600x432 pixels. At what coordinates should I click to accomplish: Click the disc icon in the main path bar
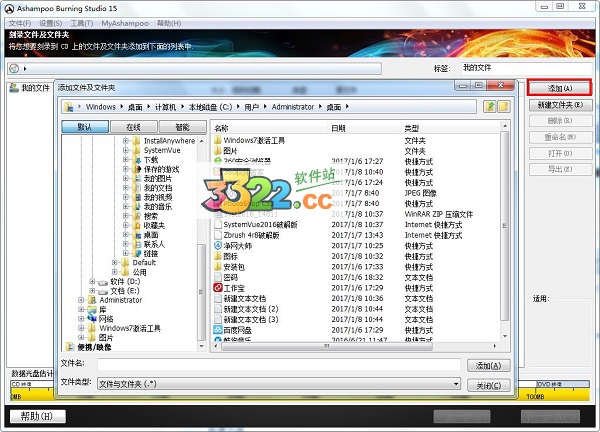tap(14, 68)
